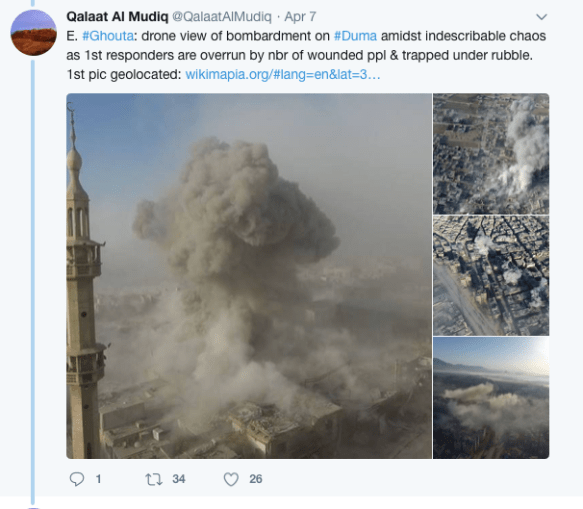Open the Qalaat Al Mudiq display name
Viewport: 583px width, 509px height.
(x=117, y=17)
